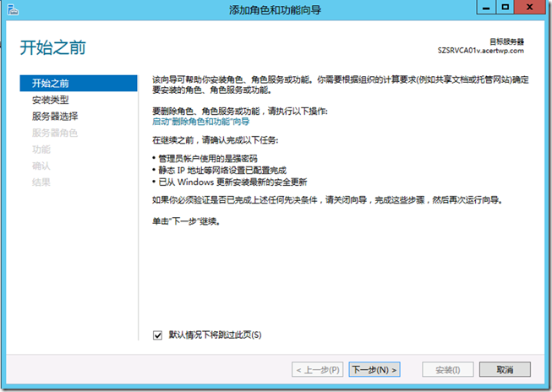This screenshot has height=392, width=552.
Task: Click the 下一步(N) button
Action: click(x=374, y=369)
